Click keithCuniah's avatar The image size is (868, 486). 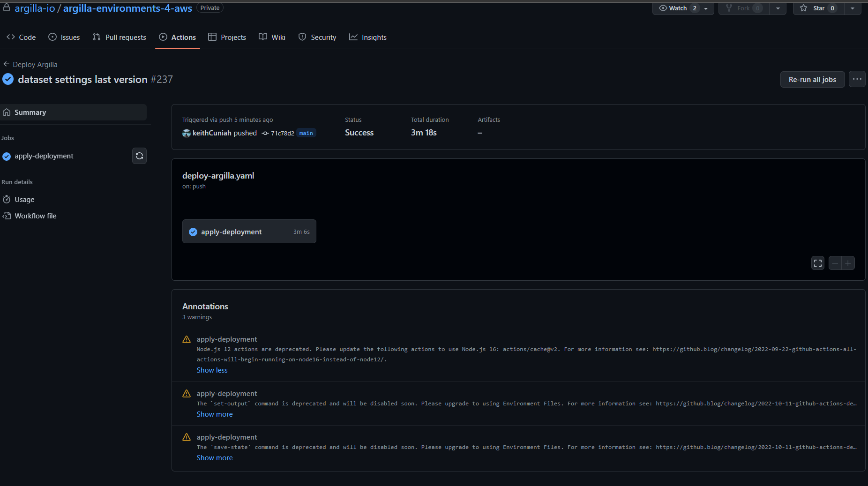[x=187, y=133]
